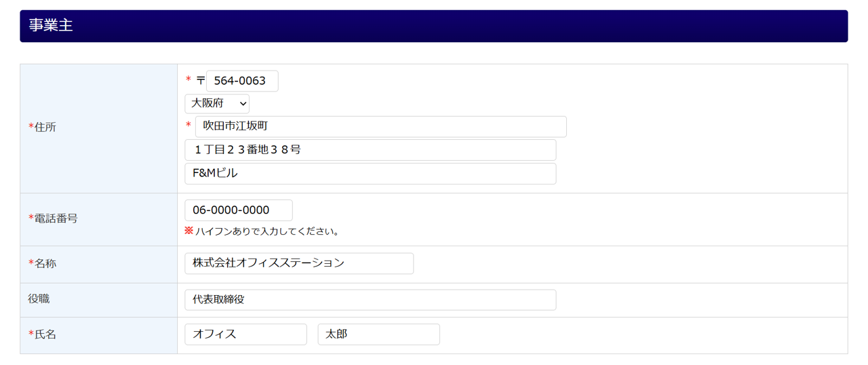
Task: Focus the street address field １丁目２３番地３８号
Action: click(370, 150)
